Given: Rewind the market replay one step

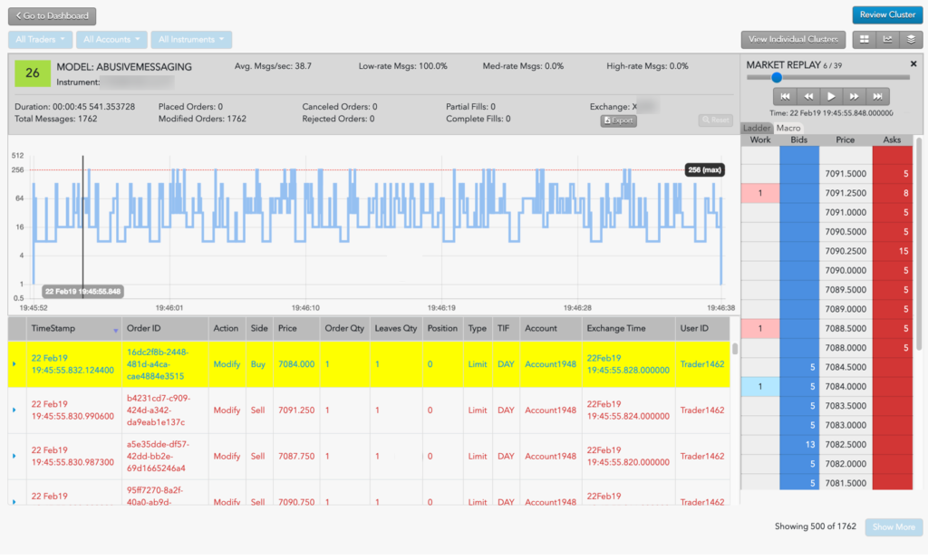Looking at the screenshot, I should pyautogui.click(x=808, y=96).
